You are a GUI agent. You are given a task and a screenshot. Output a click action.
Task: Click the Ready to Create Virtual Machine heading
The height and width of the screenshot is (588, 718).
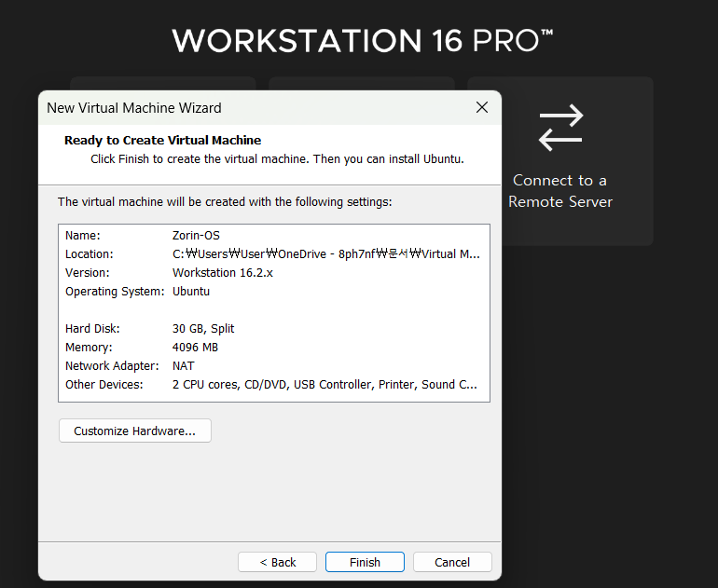click(x=162, y=140)
